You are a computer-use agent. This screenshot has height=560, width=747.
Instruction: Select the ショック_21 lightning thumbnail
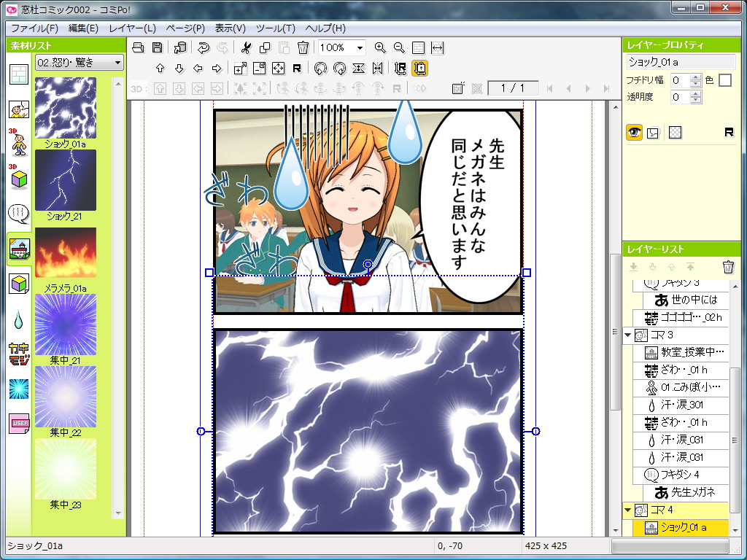coord(65,181)
